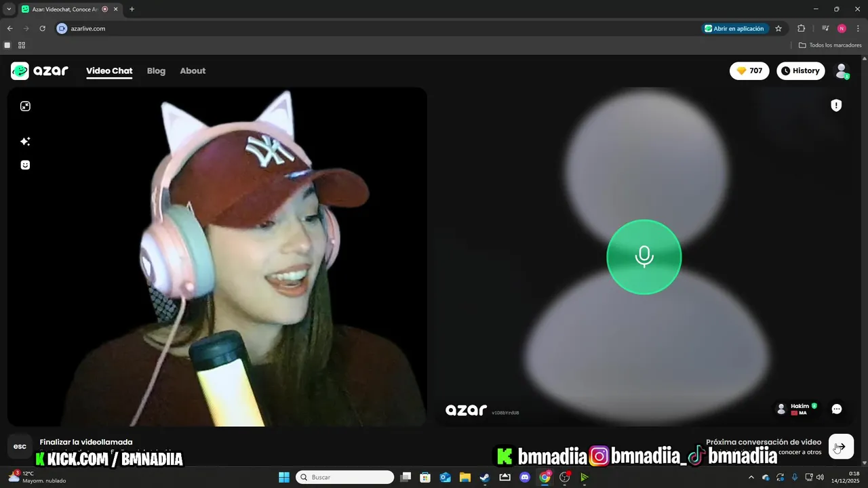The height and width of the screenshot is (488, 868).
Task: Show hidden system tray icons
Action: (x=751, y=477)
